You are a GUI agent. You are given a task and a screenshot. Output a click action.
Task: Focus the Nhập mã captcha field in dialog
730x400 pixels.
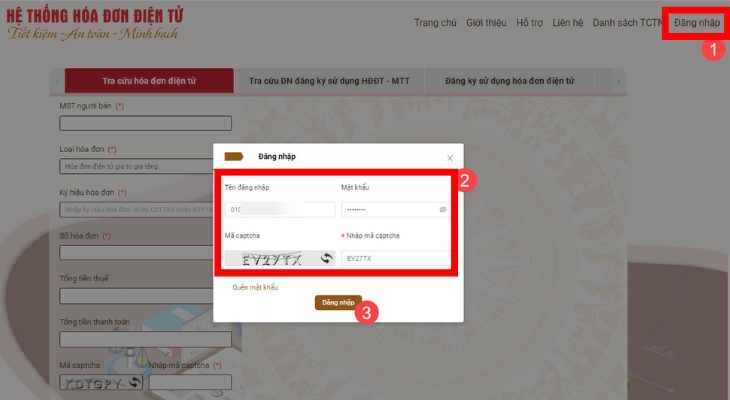396,258
